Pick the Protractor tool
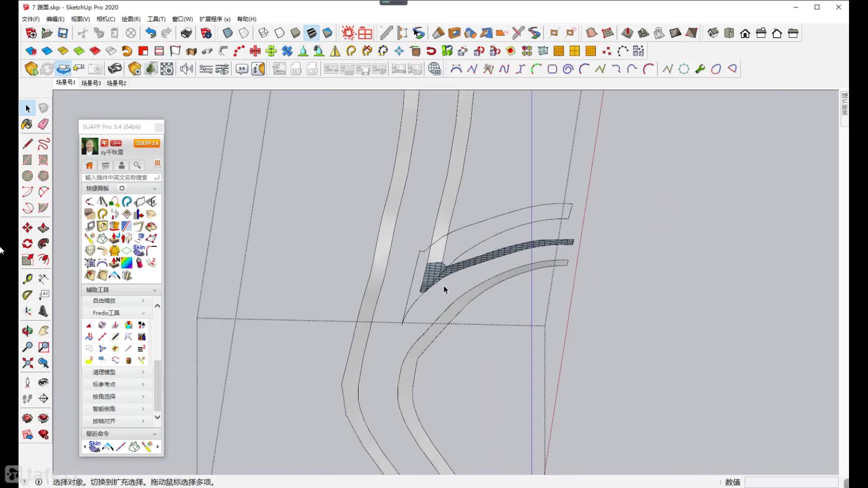The image size is (868, 488). coord(28,295)
